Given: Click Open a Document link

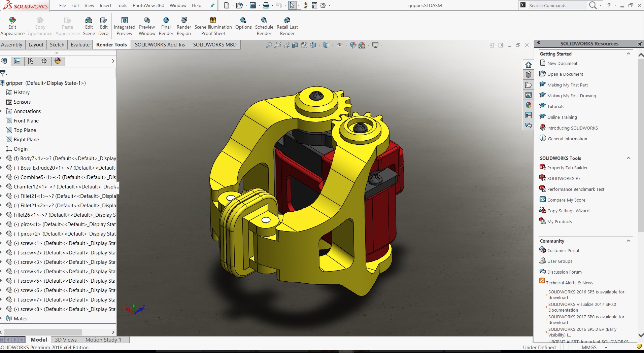Looking at the screenshot, I should coord(565,74).
